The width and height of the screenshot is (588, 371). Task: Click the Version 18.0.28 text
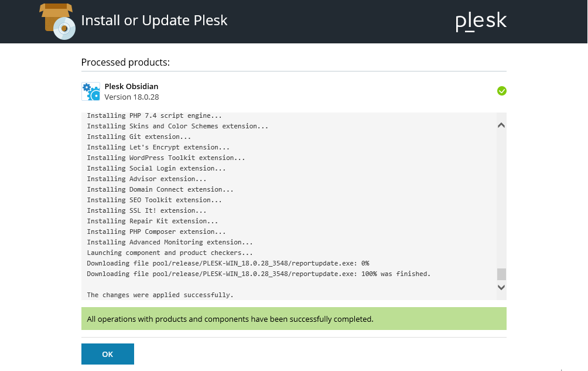[x=132, y=97]
